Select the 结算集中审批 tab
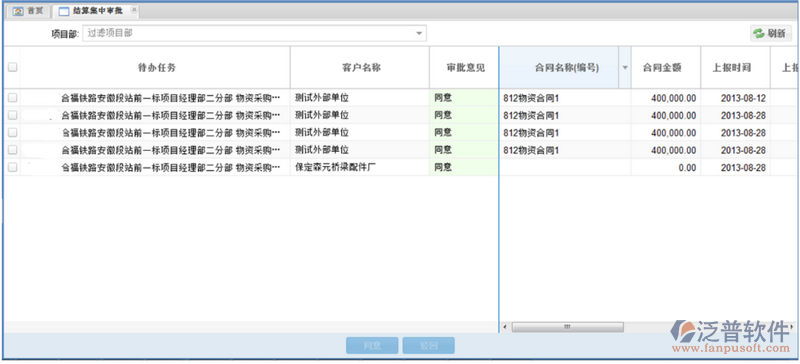The width and height of the screenshot is (800, 364). pos(96,11)
